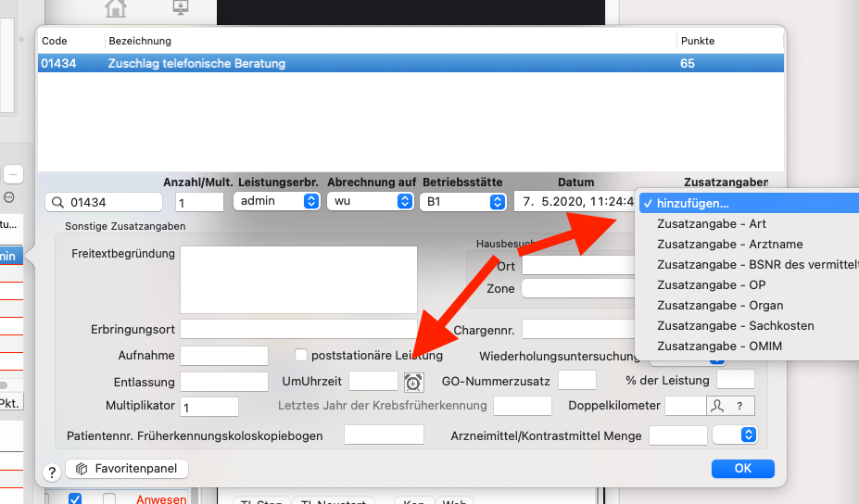This screenshot has width=859, height=504.
Task: Click the magnifier icon in code search field
Action: click(x=57, y=203)
